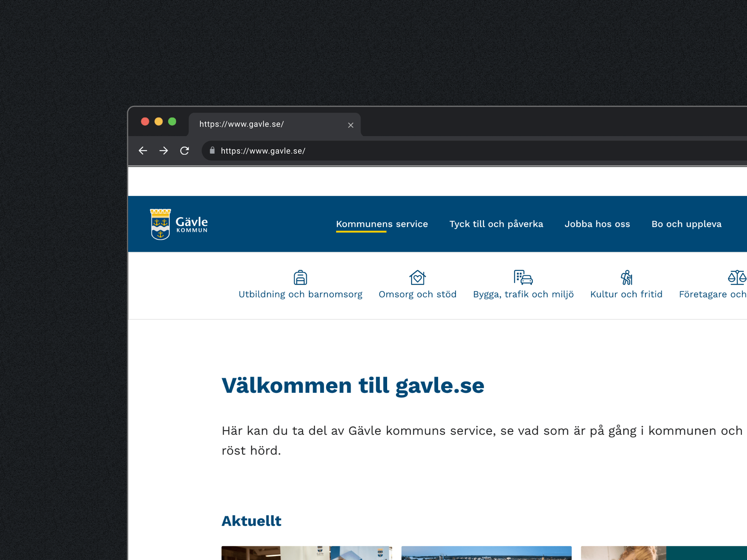
Task: Close the gavle.se browser tab
Action: point(351,125)
